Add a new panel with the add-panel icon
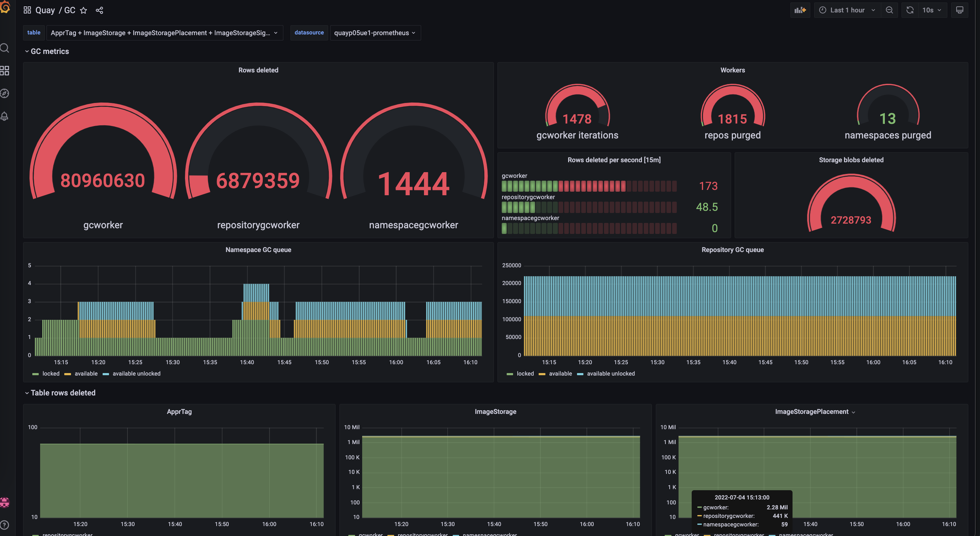This screenshot has width=980, height=536. (x=800, y=10)
